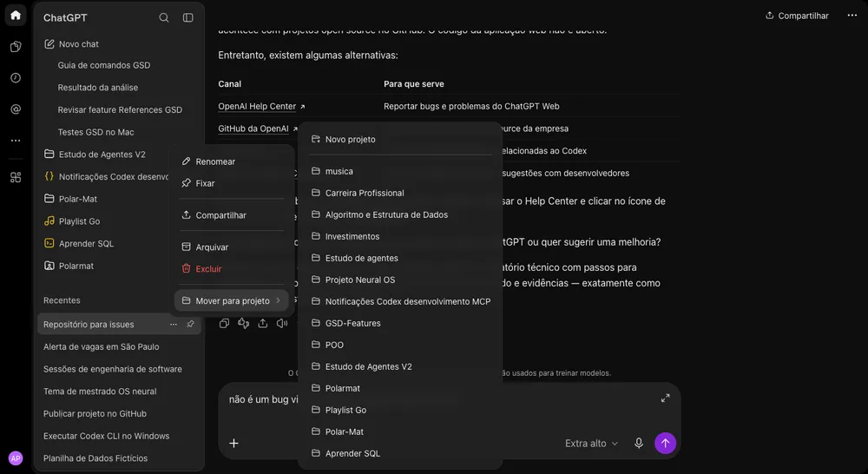This screenshot has height=474, width=868.
Task: Move chat to GSD-Features project
Action: [399, 323]
